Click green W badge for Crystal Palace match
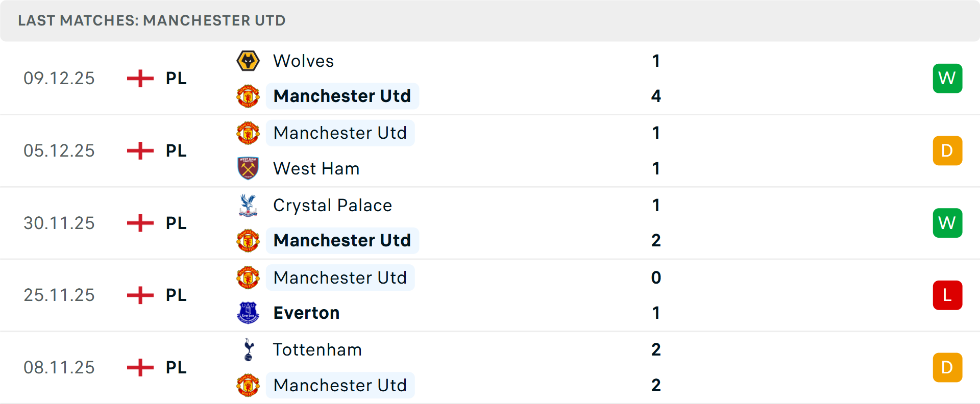The image size is (980, 404). (x=947, y=223)
